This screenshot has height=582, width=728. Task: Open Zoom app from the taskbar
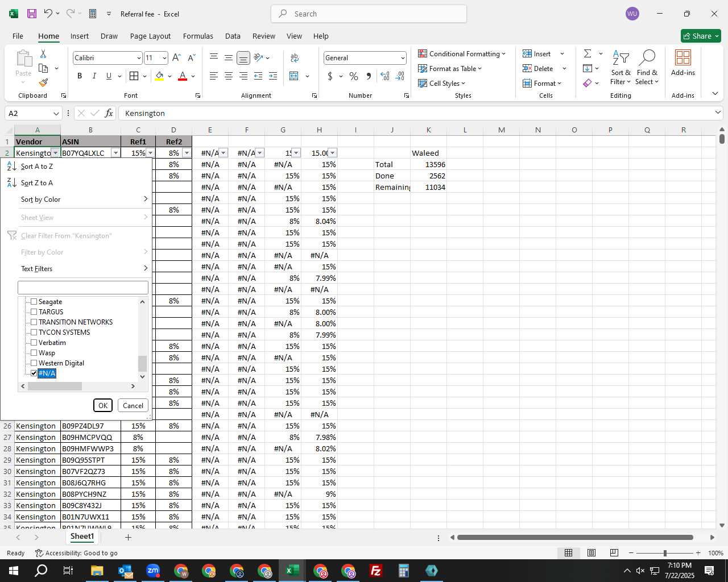153,571
